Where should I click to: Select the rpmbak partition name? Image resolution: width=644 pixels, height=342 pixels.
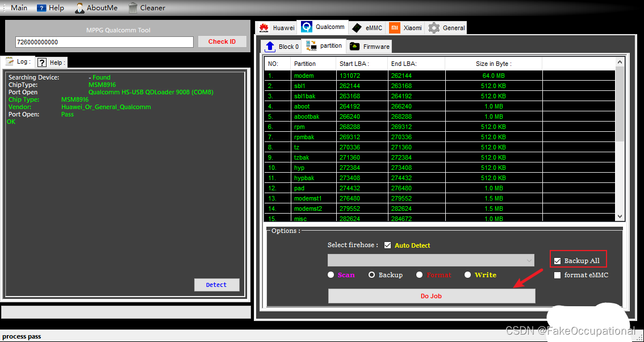[x=304, y=137]
